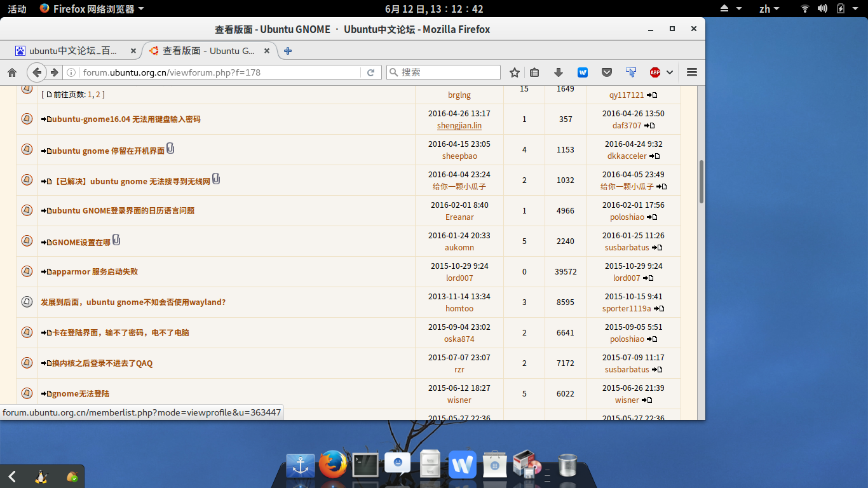
Task: Open topic 【已解决】ubuntu gnome 无法搜寻到无线网
Action: (x=131, y=181)
